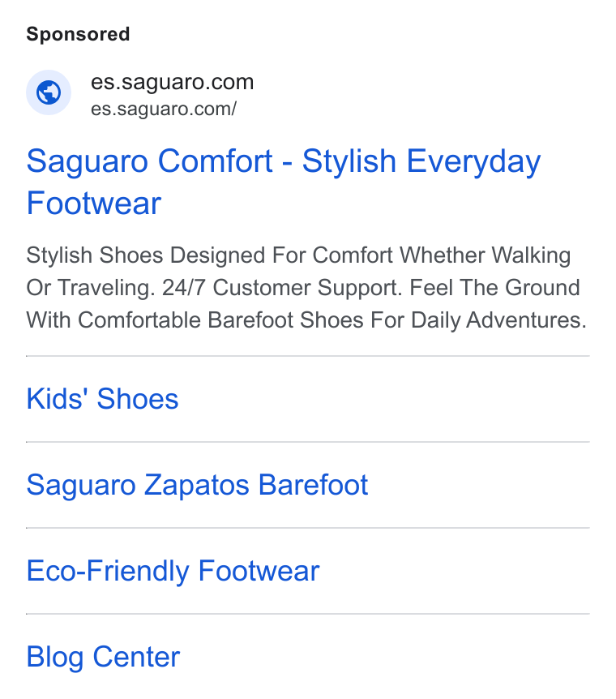Open the Saguaro Zapatos Barefoot sitelink

pos(197,485)
